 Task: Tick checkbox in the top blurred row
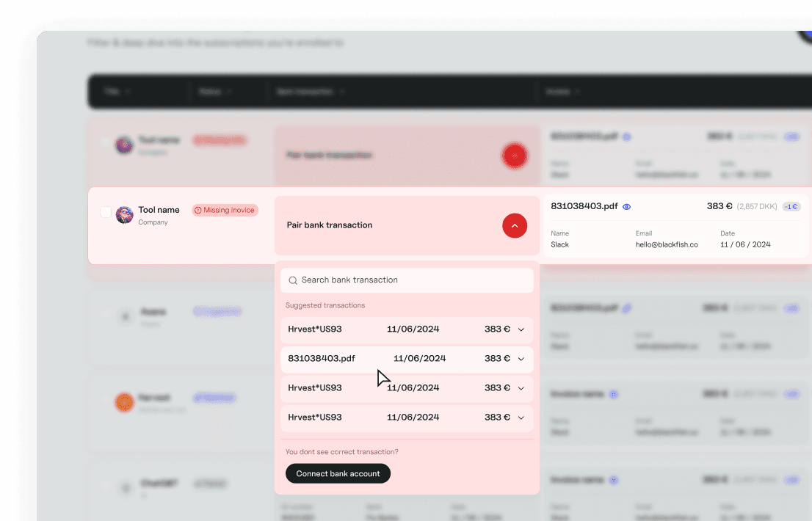[x=106, y=142]
